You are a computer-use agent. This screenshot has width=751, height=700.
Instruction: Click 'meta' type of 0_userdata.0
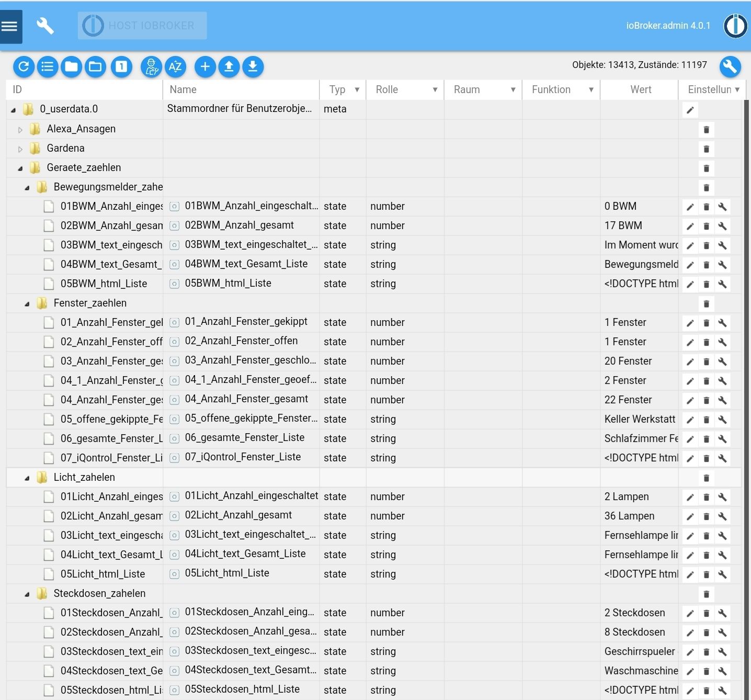click(x=335, y=109)
